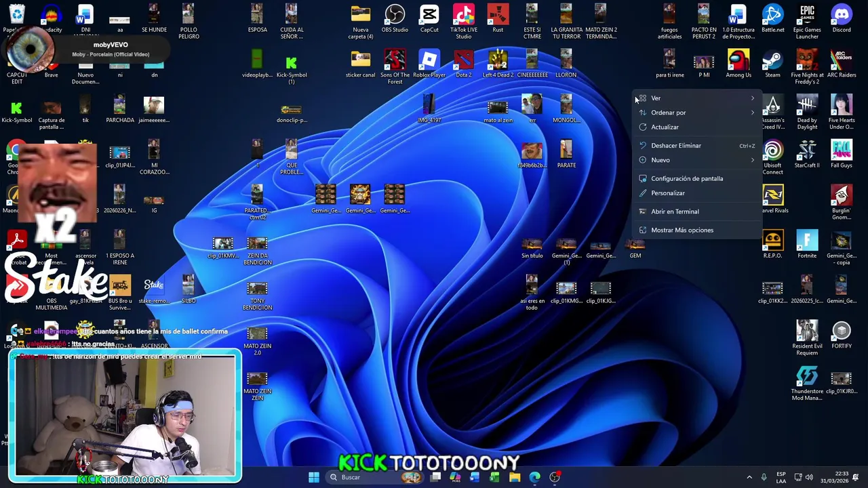The image size is (868, 488).
Task: Show hidden system tray icons
Action: 749,477
